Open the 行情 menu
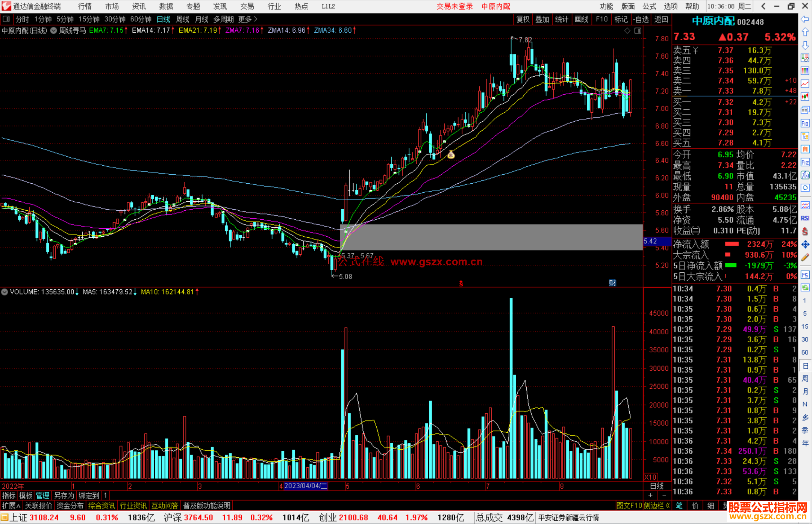812x524 pixels. [x=85, y=6]
